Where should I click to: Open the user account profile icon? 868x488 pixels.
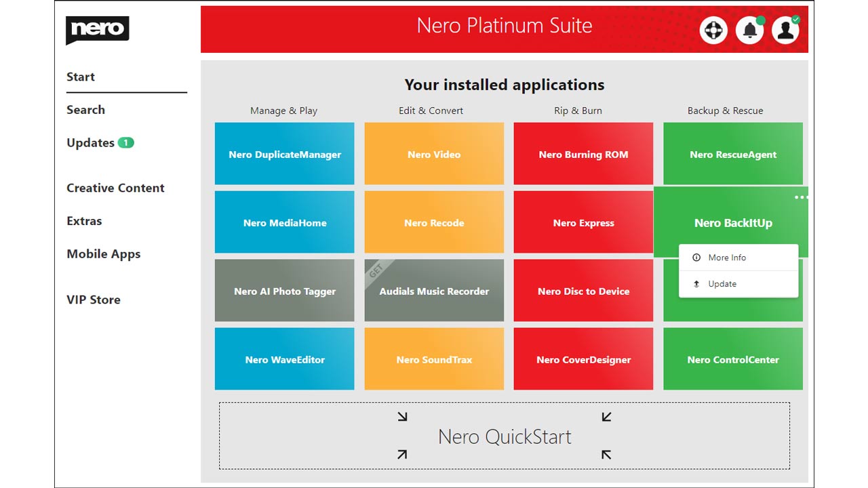coord(785,30)
